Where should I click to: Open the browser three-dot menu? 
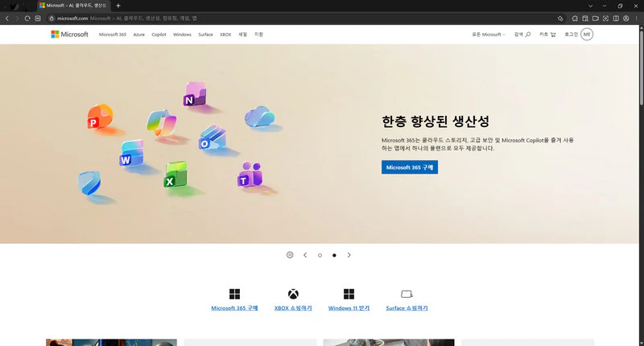637,18
